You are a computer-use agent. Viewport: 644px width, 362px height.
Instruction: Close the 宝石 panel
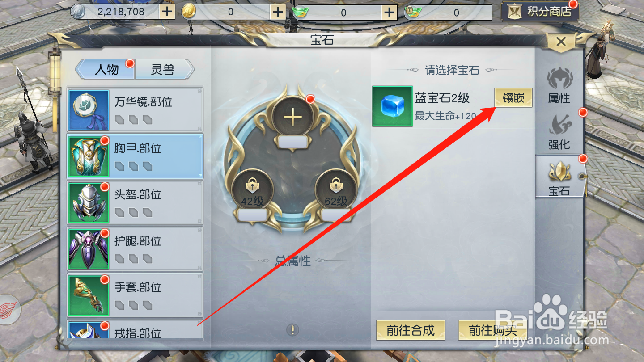click(561, 42)
